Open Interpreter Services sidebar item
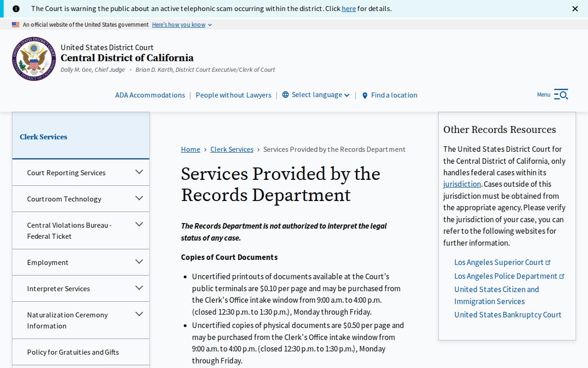The width and height of the screenshot is (588, 368). tap(58, 289)
